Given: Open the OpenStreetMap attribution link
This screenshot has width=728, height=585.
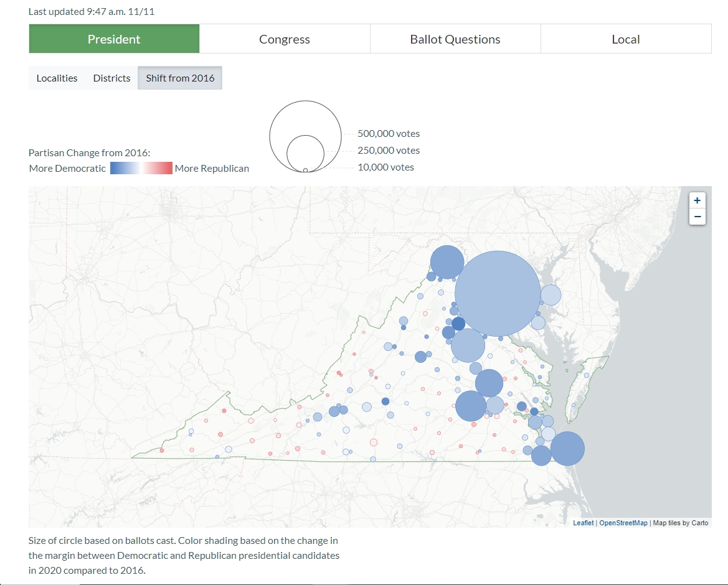Looking at the screenshot, I should point(623,523).
